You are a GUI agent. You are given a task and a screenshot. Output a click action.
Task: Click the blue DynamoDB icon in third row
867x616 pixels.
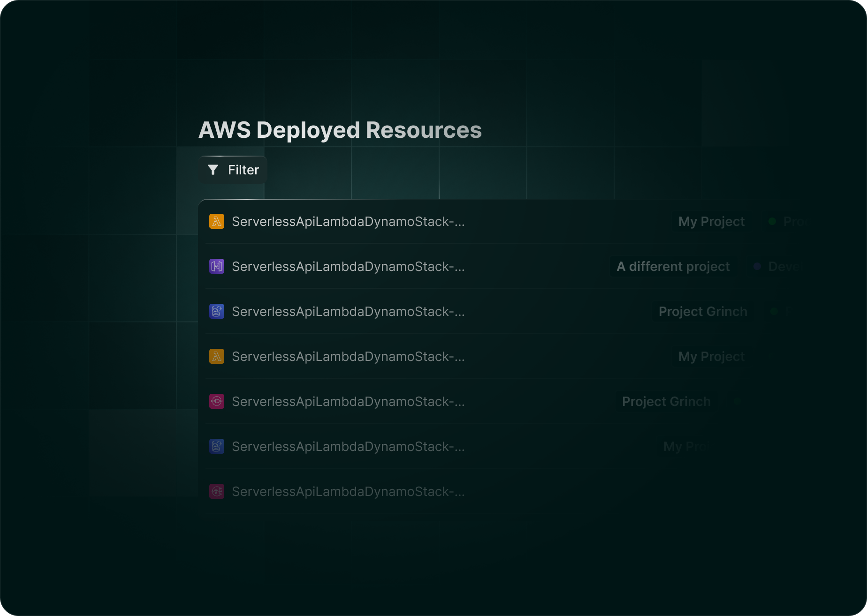[x=217, y=311]
